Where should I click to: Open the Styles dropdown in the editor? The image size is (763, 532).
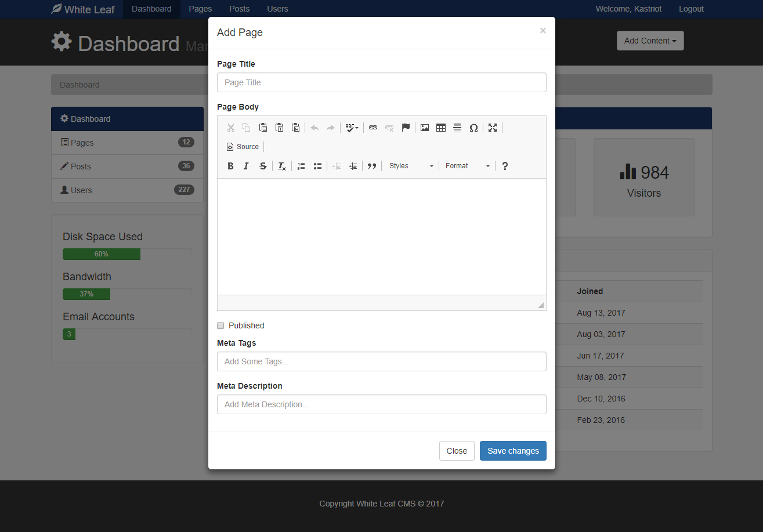click(410, 166)
